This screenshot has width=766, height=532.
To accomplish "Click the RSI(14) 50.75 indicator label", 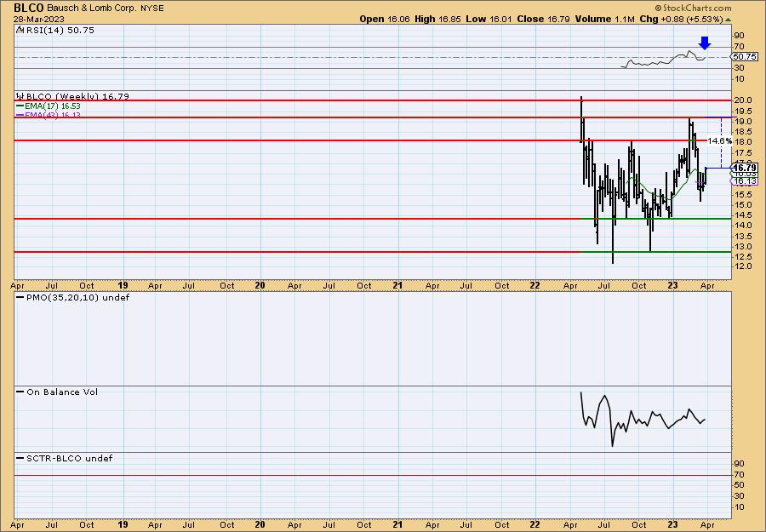I will [x=55, y=31].
